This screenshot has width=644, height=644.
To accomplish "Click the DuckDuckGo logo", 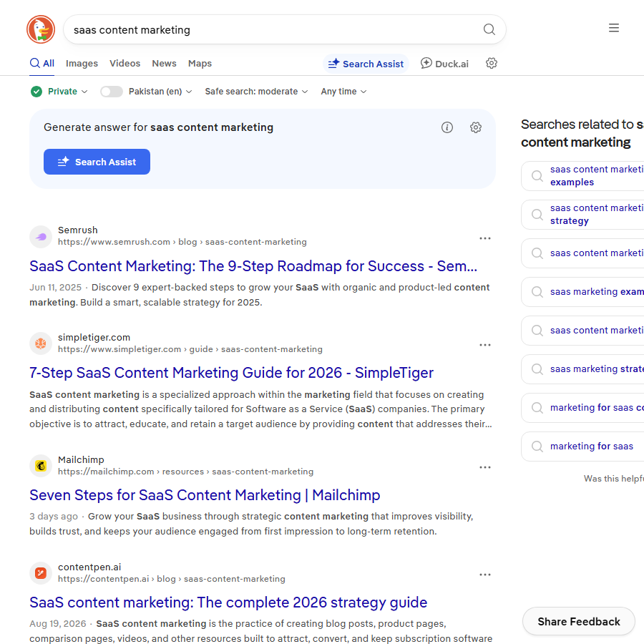I will [41, 29].
